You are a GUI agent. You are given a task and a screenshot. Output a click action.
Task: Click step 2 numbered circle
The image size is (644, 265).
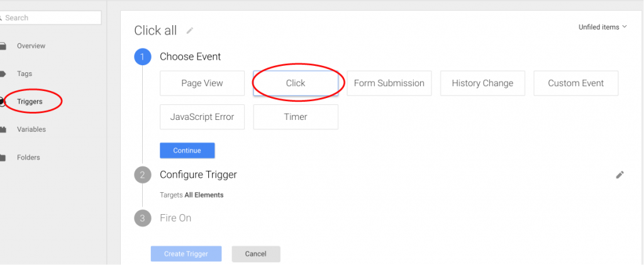(x=143, y=175)
